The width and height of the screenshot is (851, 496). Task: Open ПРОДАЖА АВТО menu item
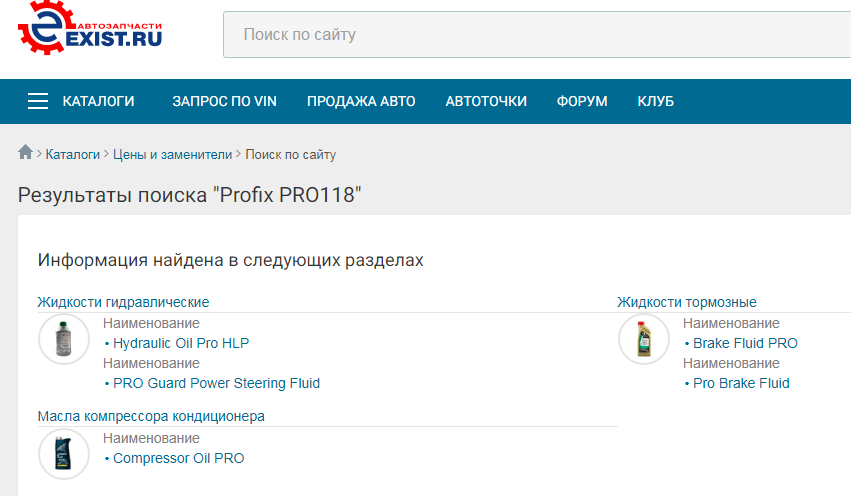tap(361, 101)
